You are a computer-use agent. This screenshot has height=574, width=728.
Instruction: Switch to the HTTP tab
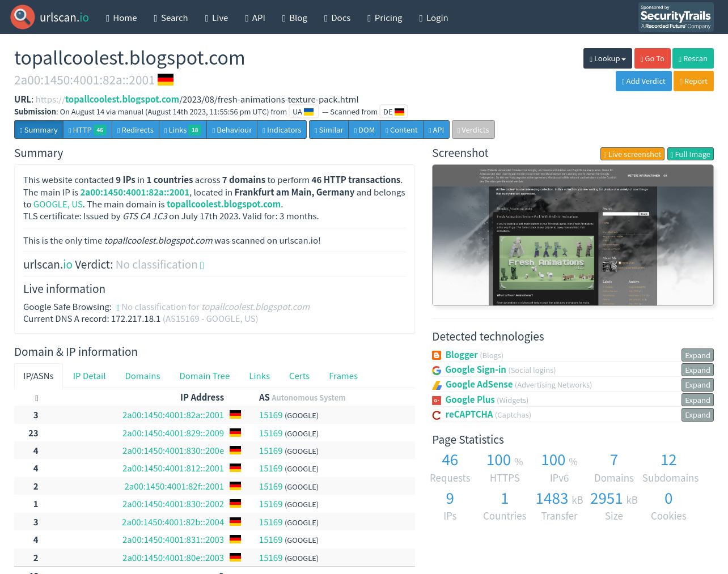click(87, 130)
